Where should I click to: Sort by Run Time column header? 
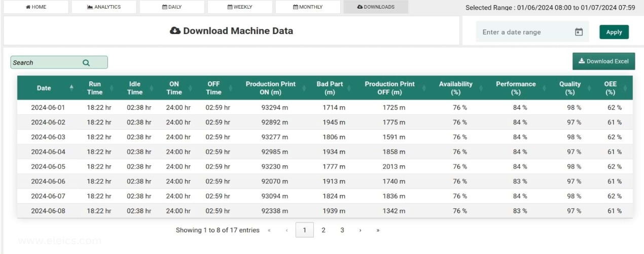95,88
